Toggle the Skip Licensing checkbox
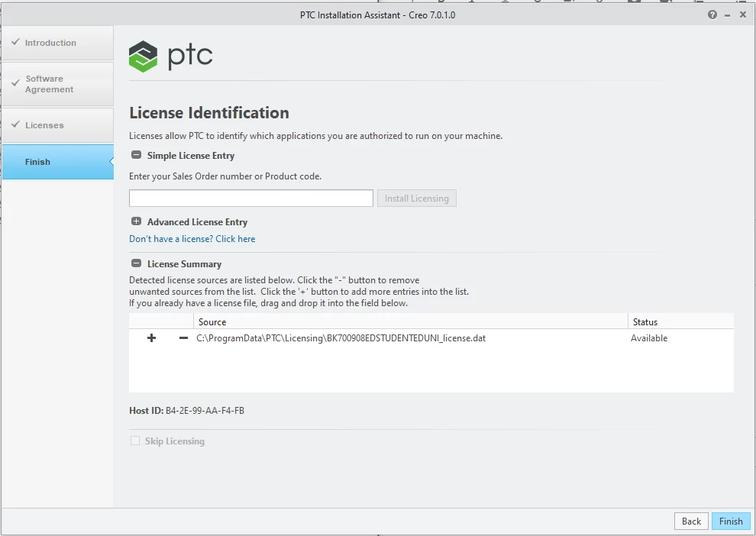Viewport: 756px width, 536px height. 135,441
